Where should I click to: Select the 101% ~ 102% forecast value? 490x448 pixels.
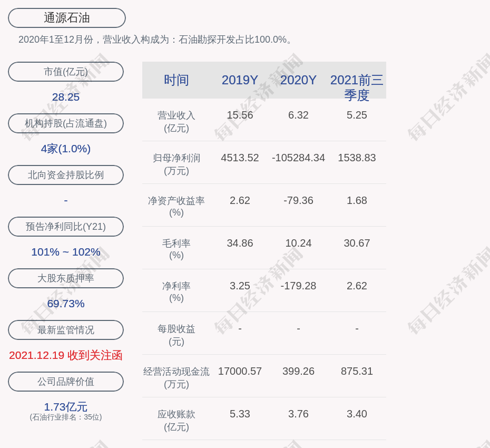tap(66, 251)
